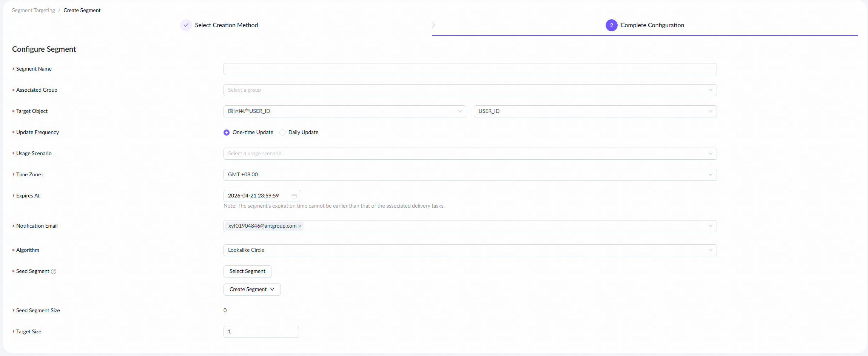Click the step 2 circle icon
The width and height of the screenshot is (868, 356).
tap(611, 25)
